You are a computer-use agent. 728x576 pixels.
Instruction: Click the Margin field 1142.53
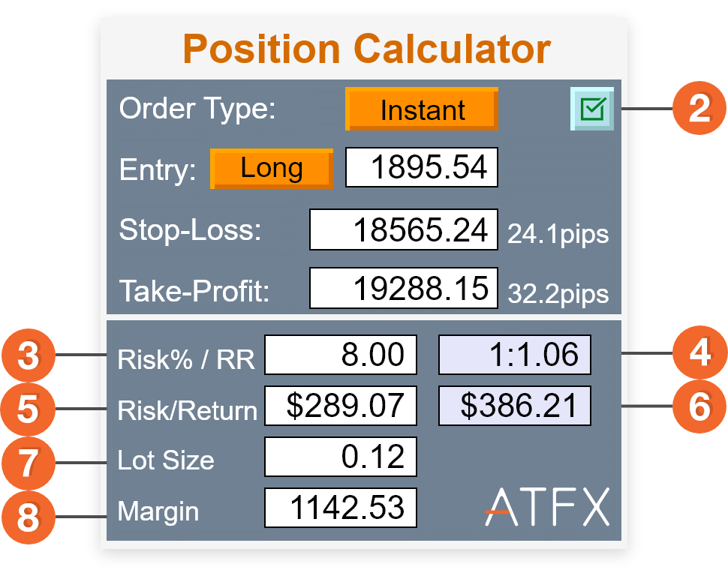tap(341, 508)
